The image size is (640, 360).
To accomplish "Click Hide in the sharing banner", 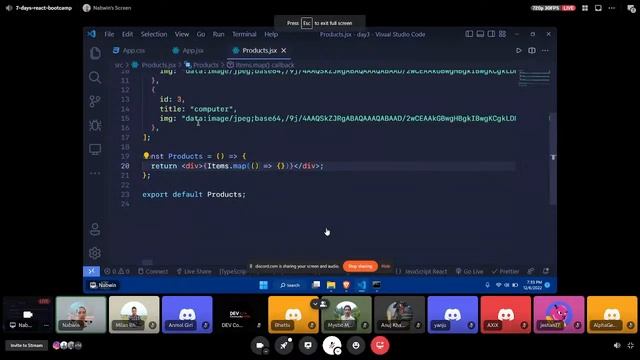I will tap(386, 266).
